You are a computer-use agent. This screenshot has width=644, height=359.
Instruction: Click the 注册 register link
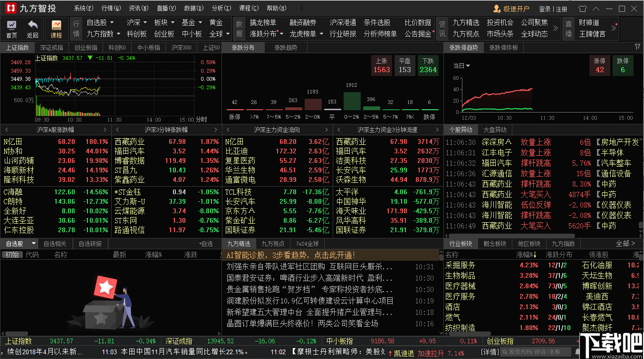(561, 9)
